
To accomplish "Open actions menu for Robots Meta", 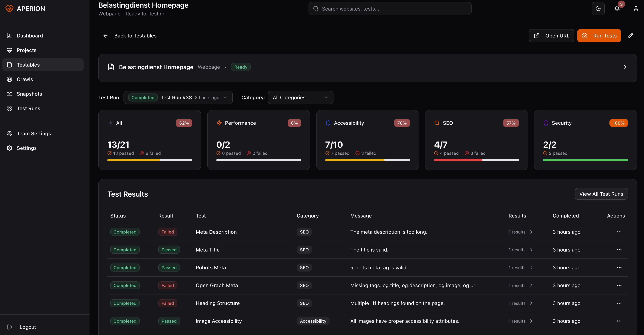I will (619, 267).
